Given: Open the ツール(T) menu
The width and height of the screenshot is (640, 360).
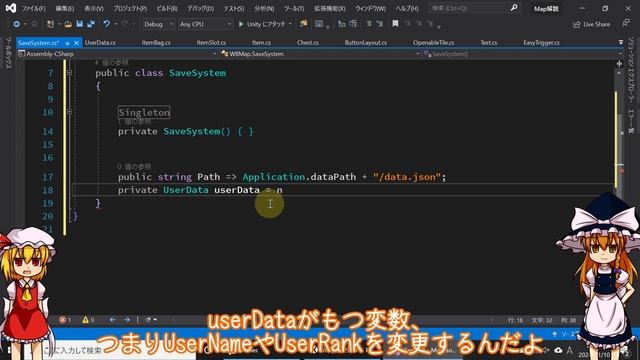Looking at the screenshot, I should coord(294,8).
